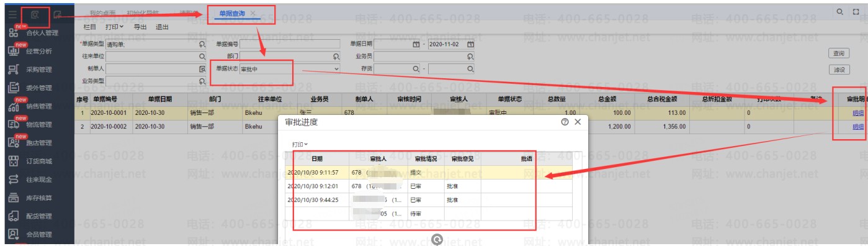This screenshot has width=868, height=246.
Task: Click the 审批意见 column header in dialog
Action: click(x=462, y=159)
